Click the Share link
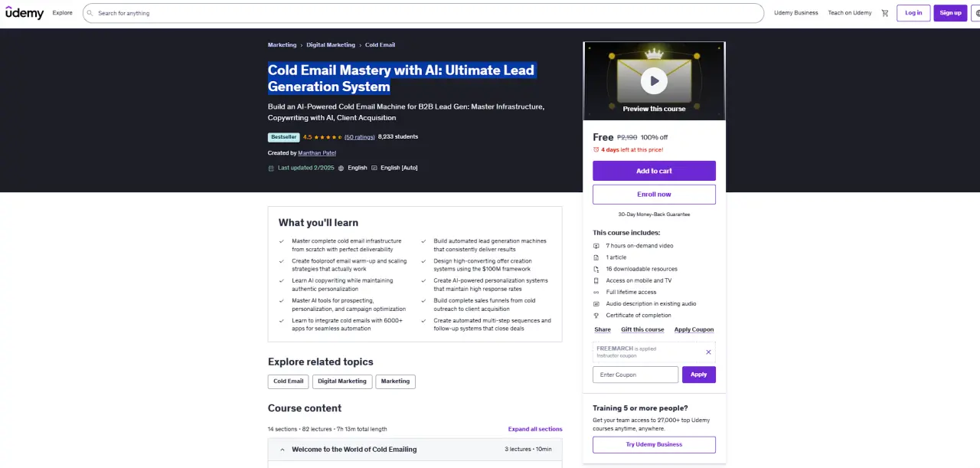 pos(603,329)
